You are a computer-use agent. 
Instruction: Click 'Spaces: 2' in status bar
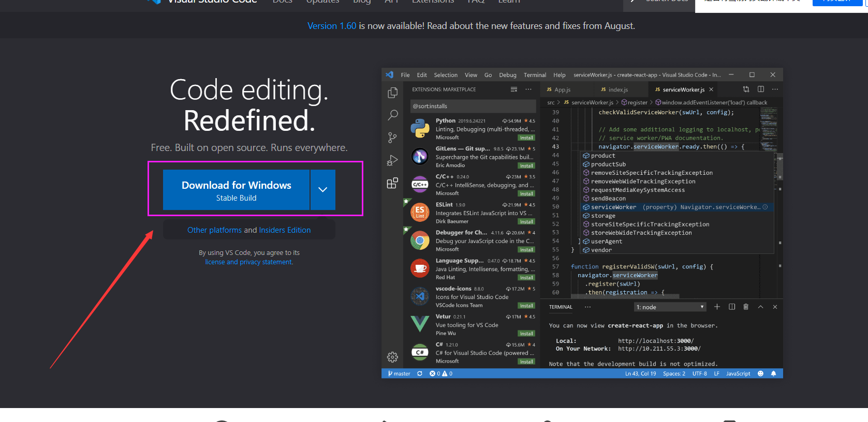674,373
